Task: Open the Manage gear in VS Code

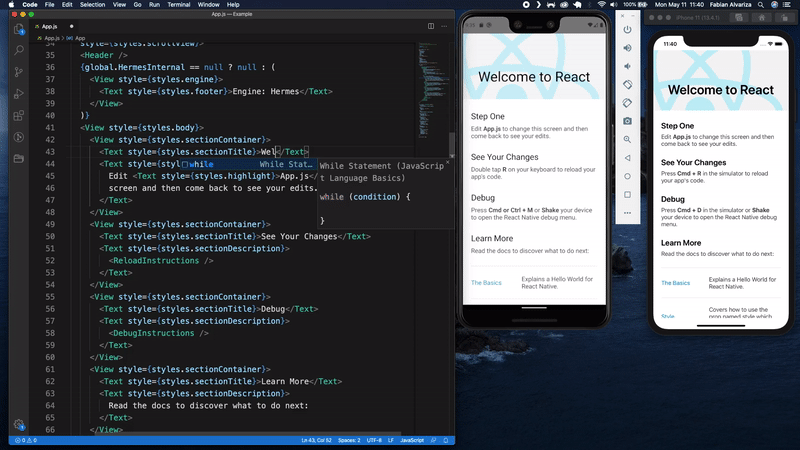Action: [x=19, y=424]
